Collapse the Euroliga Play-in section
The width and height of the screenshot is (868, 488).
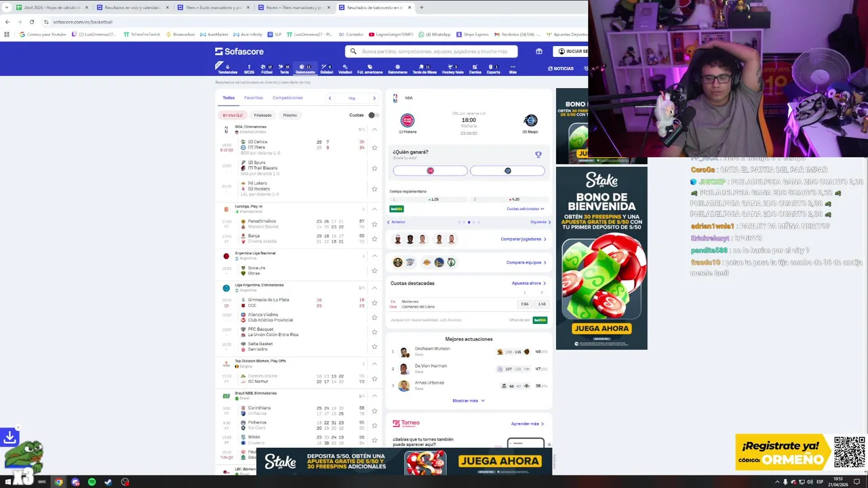tap(374, 209)
